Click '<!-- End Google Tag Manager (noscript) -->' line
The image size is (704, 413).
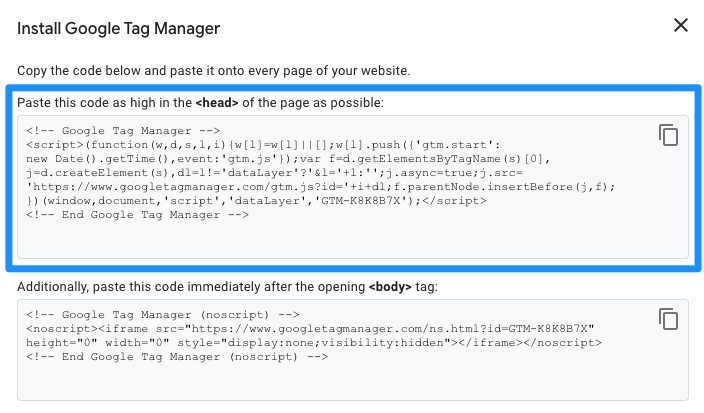click(177, 357)
